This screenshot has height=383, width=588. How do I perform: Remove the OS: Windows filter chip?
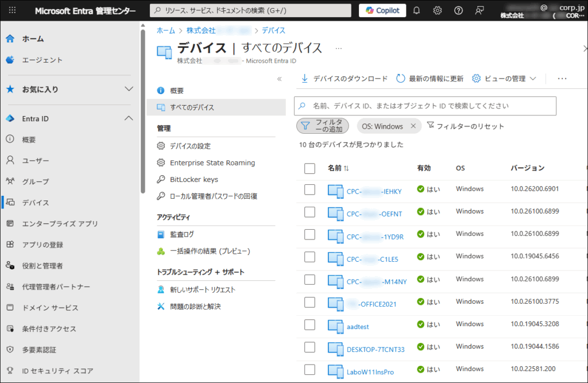point(413,126)
